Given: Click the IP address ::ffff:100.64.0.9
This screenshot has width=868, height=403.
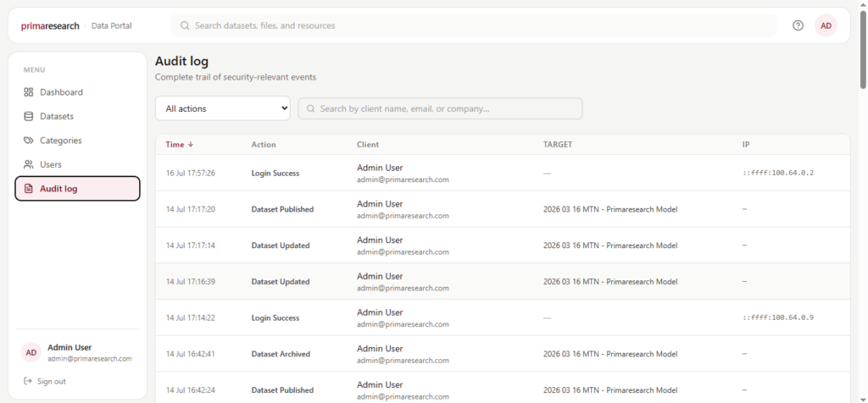Looking at the screenshot, I should (778, 317).
